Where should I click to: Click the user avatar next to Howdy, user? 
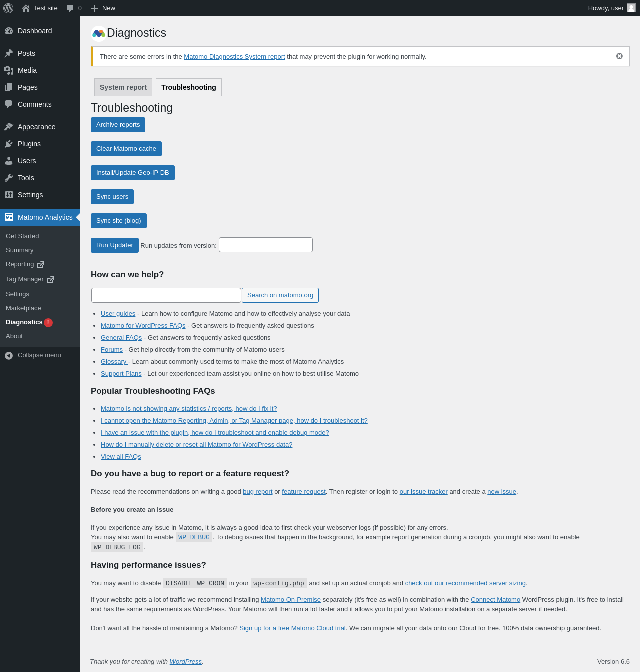[x=631, y=8]
